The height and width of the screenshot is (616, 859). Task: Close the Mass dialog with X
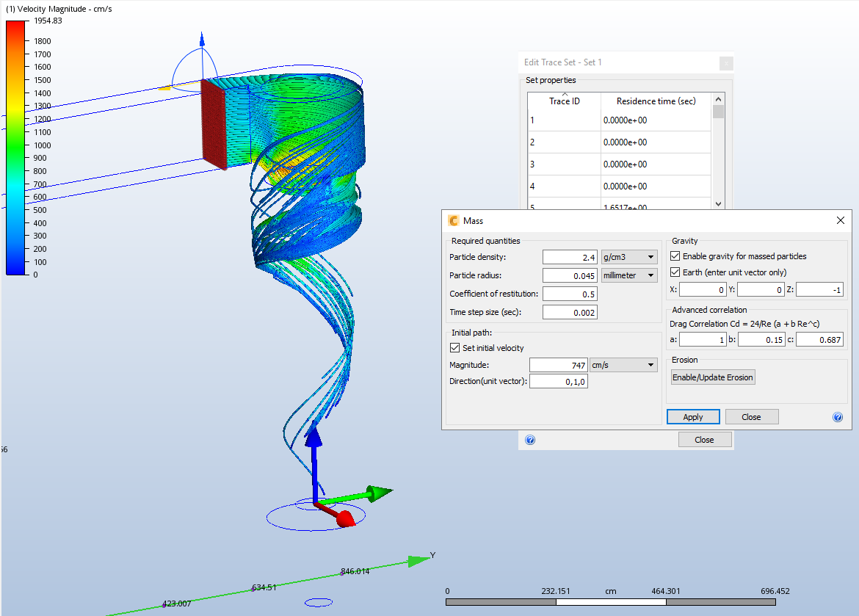tap(841, 220)
